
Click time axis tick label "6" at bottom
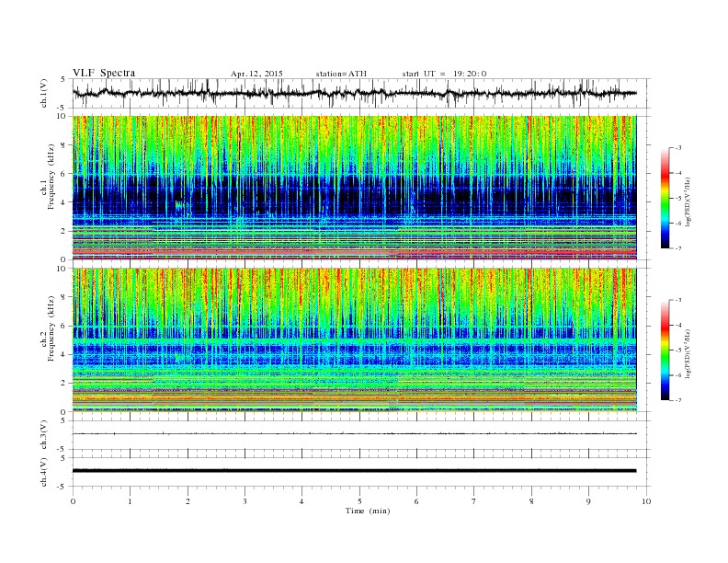click(x=417, y=501)
